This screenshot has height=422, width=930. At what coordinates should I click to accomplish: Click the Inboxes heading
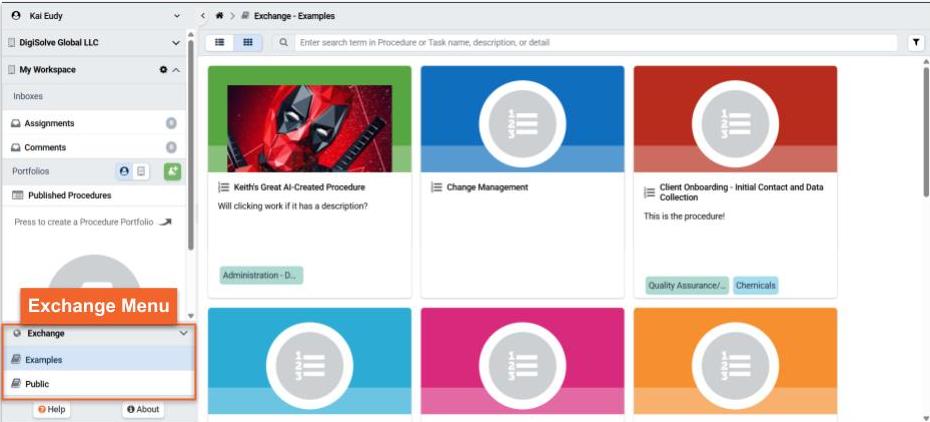pos(28,96)
